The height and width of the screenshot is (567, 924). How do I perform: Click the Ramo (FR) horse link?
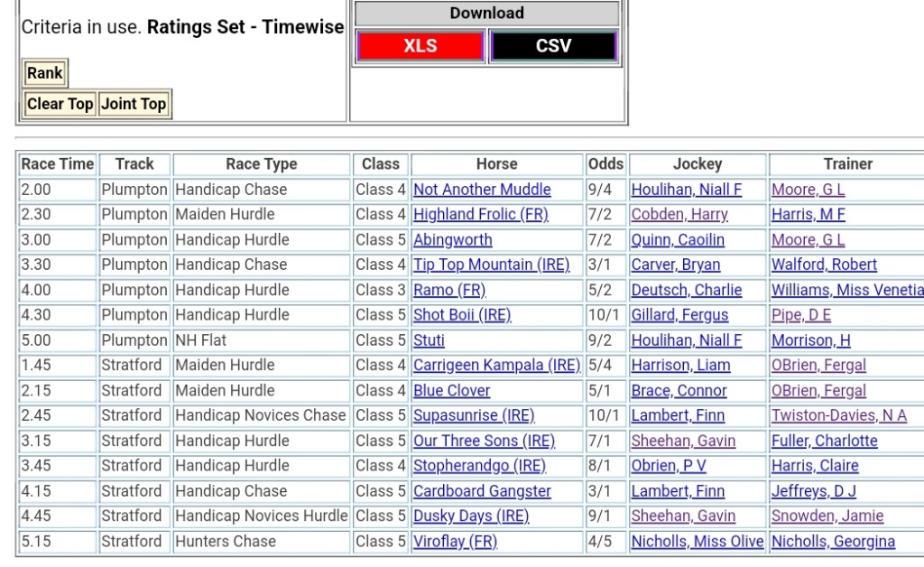449,291
